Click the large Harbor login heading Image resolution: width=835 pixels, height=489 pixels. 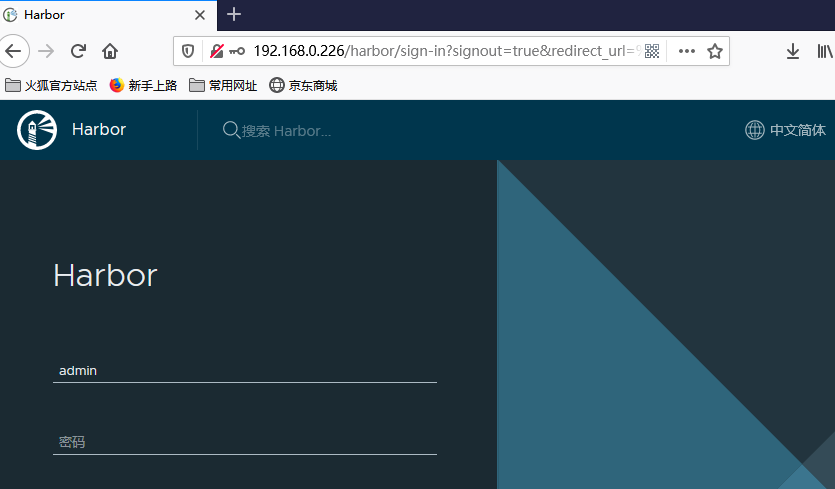coord(105,275)
